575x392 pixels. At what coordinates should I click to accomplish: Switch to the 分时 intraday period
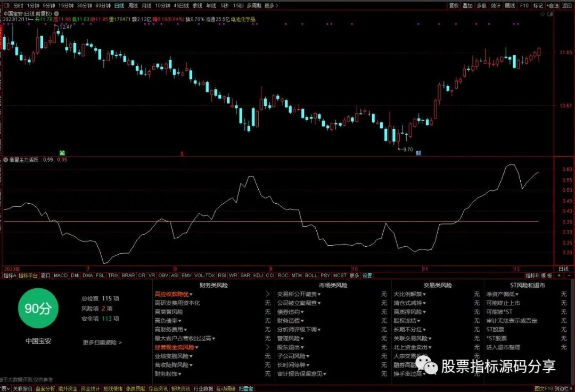click(x=18, y=5)
